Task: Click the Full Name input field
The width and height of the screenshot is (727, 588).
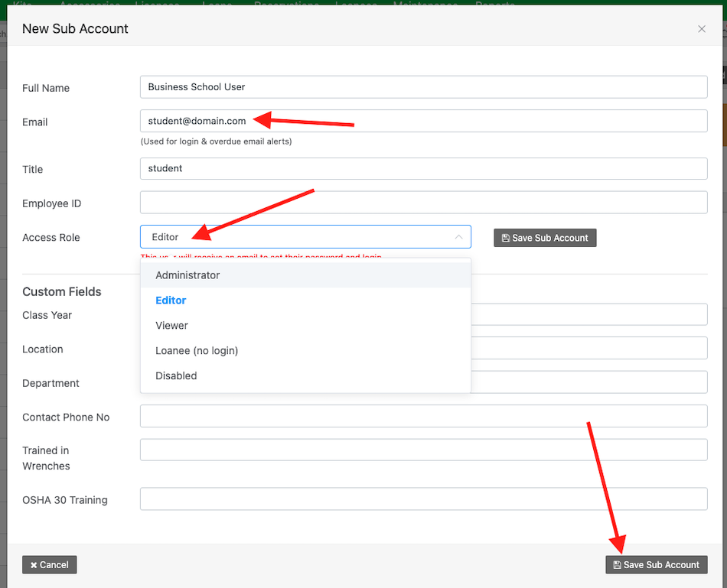Action: click(x=423, y=87)
